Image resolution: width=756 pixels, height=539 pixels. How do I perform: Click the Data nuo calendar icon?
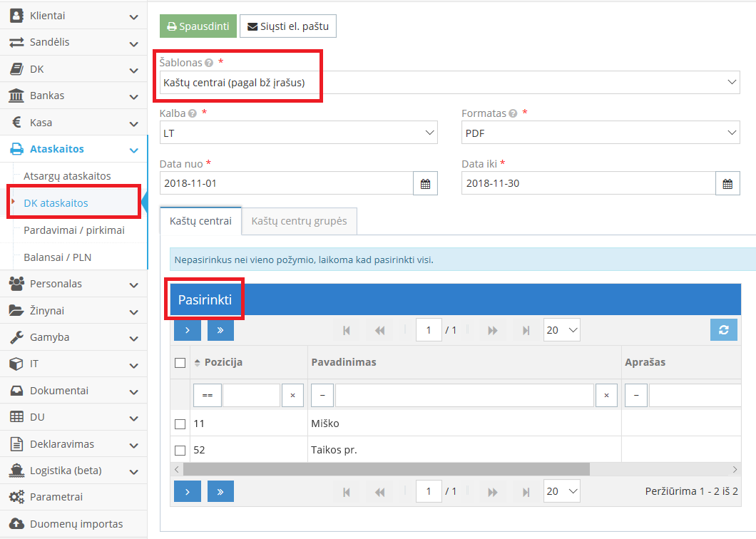click(425, 183)
